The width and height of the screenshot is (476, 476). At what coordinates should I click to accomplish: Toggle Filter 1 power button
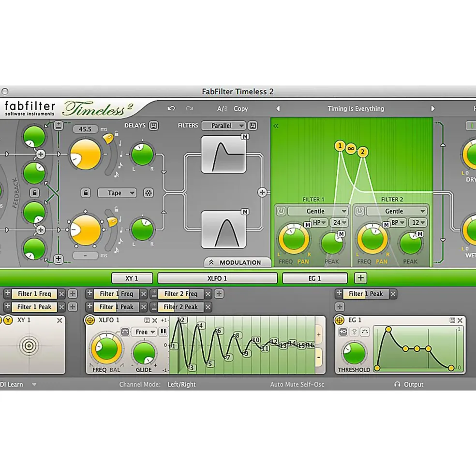[x=281, y=211]
